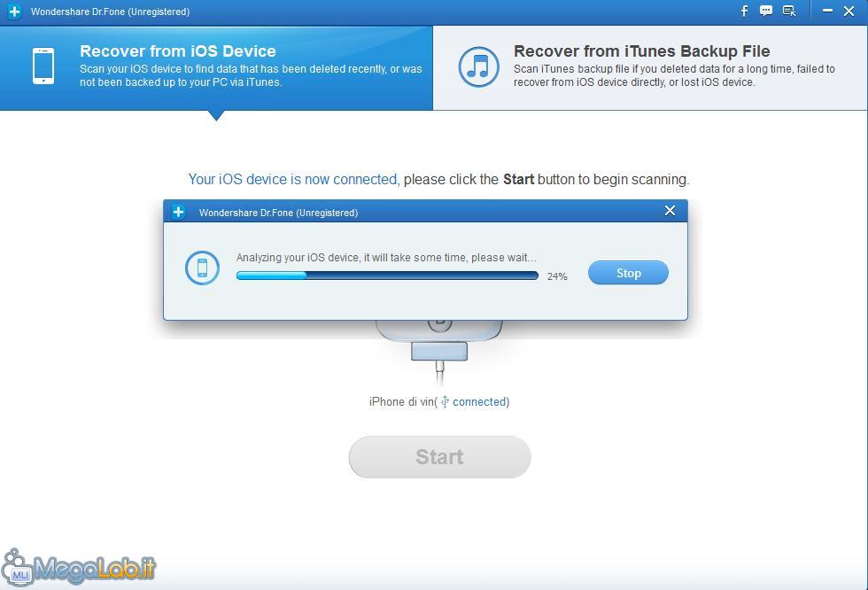This screenshot has height=590, width=868.
Task: Click the plus logo in the dialog title bar
Action: (178, 212)
